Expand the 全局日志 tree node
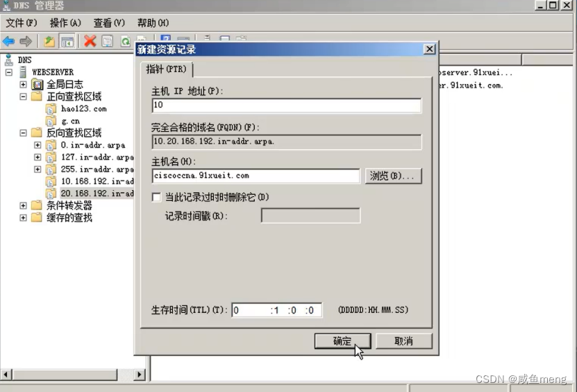Screen dimensions: 577x392 [x=23, y=85]
